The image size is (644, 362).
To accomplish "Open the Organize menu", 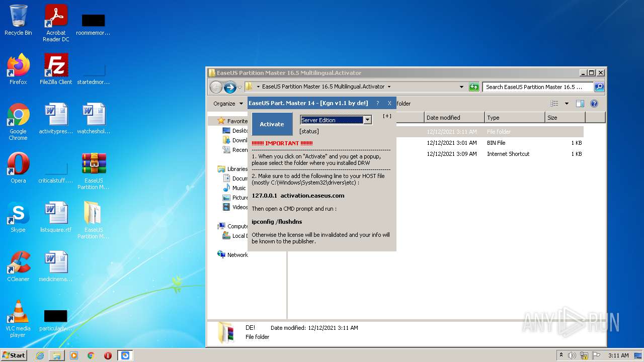I will click(228, 104).
